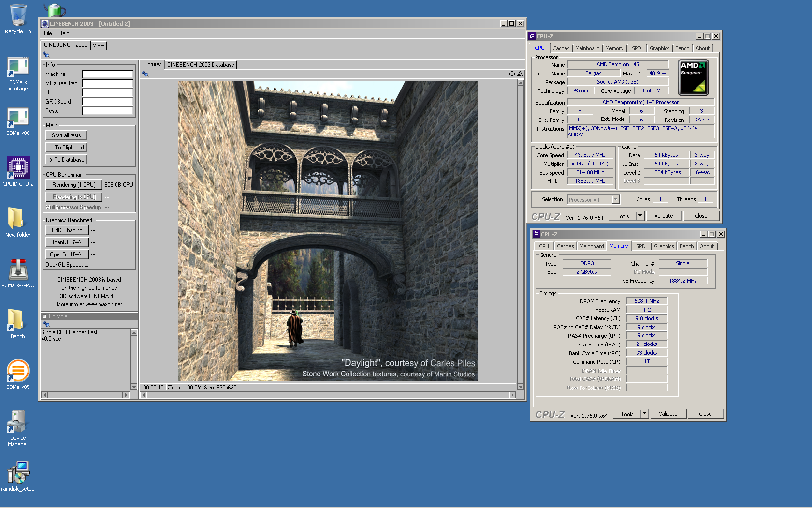Click the To Database button

[x=66, y=160]
